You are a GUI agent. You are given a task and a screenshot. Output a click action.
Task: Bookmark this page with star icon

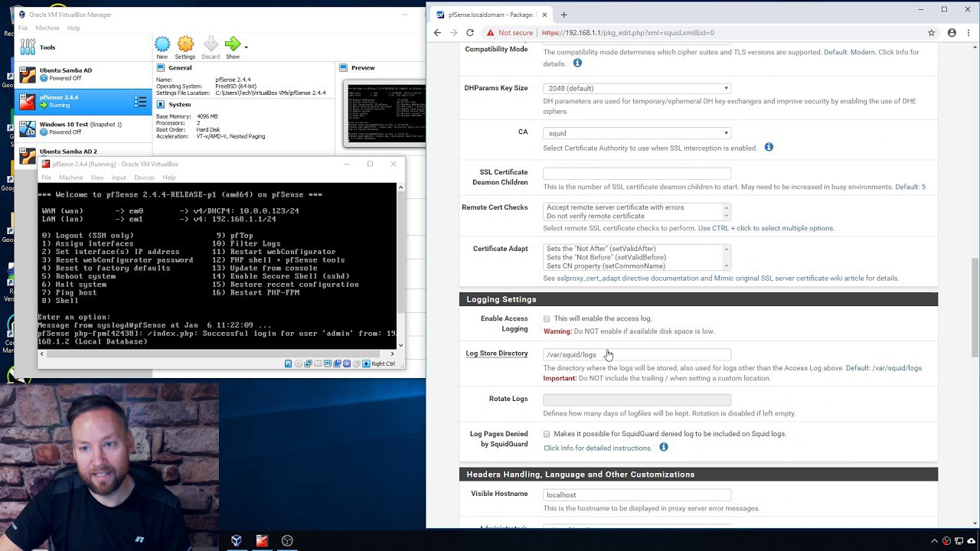931,33
